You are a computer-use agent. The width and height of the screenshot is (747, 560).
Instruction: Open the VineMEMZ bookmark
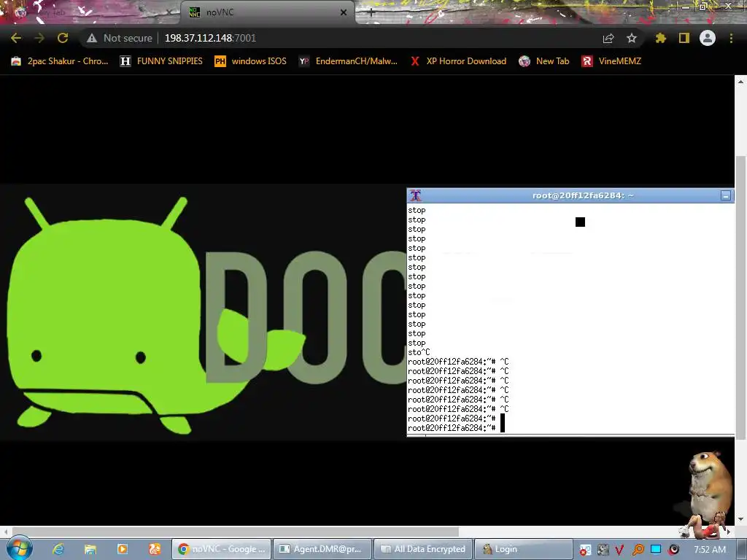(611, 61)
